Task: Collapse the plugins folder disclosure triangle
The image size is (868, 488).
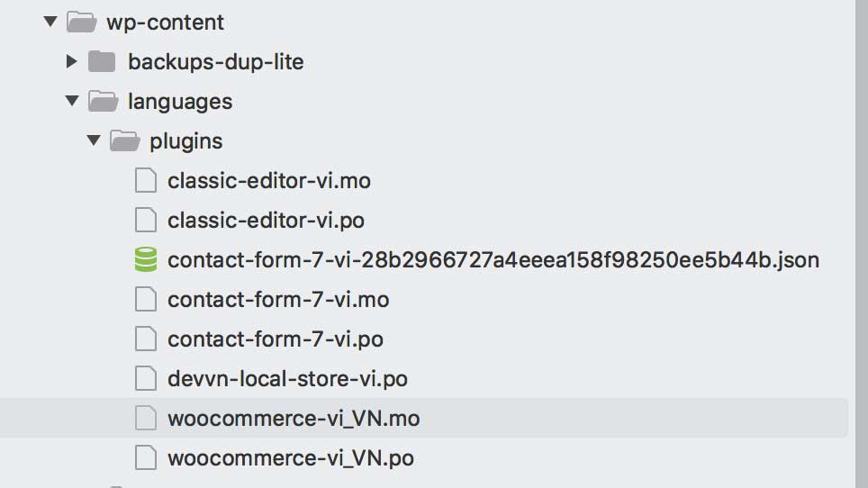Action: [94, 140]
